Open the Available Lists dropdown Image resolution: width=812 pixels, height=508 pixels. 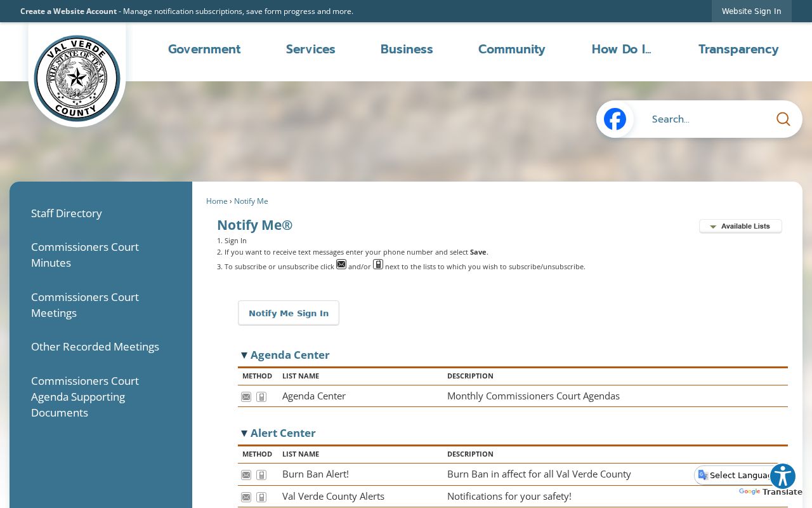[740, 227]
